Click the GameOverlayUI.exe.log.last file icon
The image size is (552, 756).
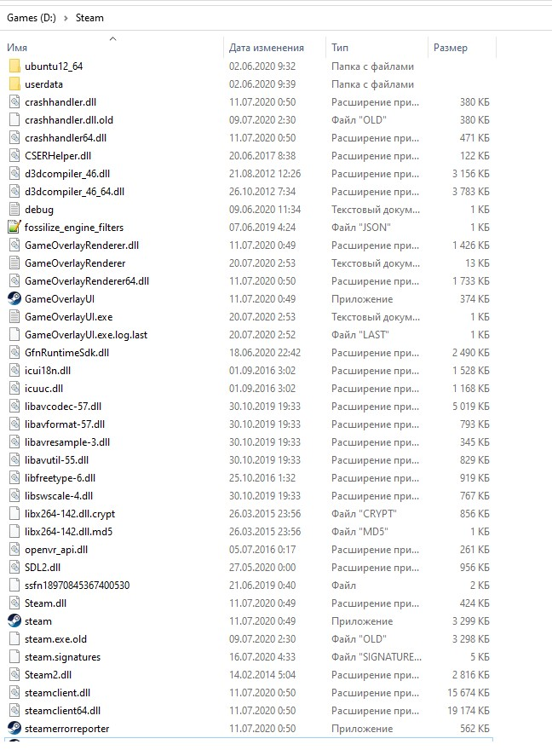[x=15, y=334]
